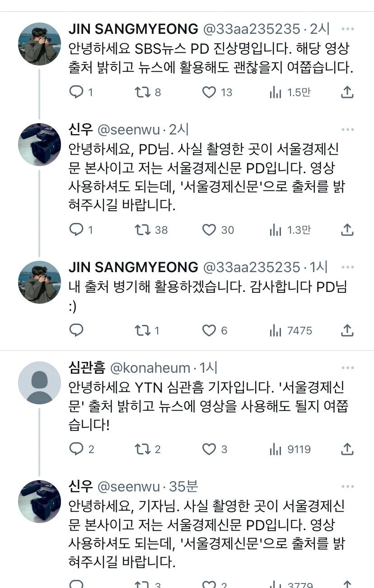Image resolution: width=374 pixels, height=588 pixels.
Task: Open the @seenwu handle on the 35분 tweet
Action: 129,486
